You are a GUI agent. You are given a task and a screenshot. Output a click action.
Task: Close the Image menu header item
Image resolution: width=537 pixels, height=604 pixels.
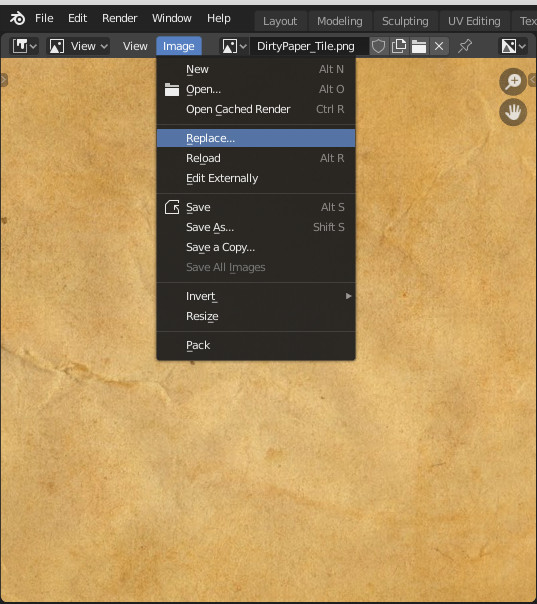tap(179, 46)
